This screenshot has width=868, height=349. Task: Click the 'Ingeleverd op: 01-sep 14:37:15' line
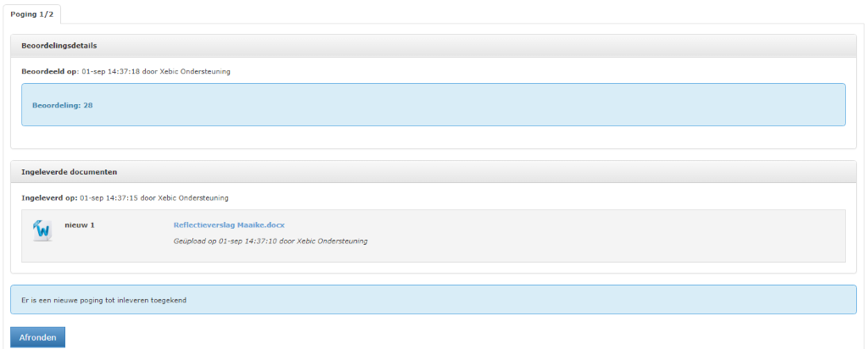(125, 197)
